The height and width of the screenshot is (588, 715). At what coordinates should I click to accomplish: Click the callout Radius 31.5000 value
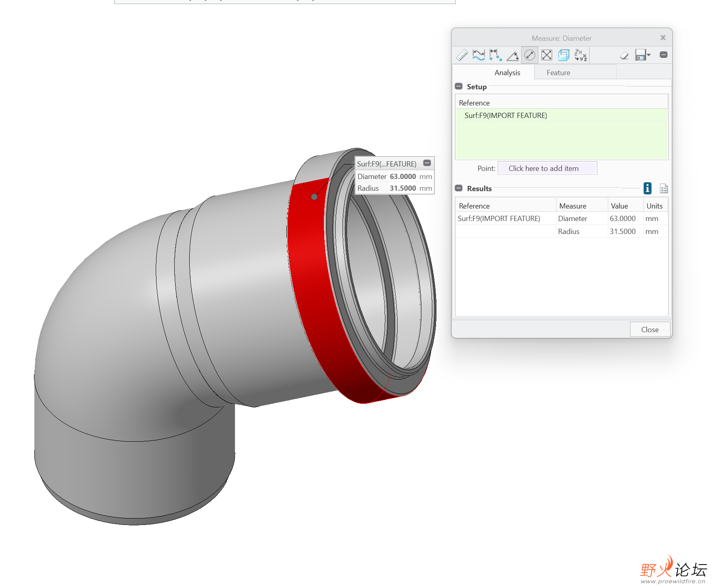click(x=403, y=188)
